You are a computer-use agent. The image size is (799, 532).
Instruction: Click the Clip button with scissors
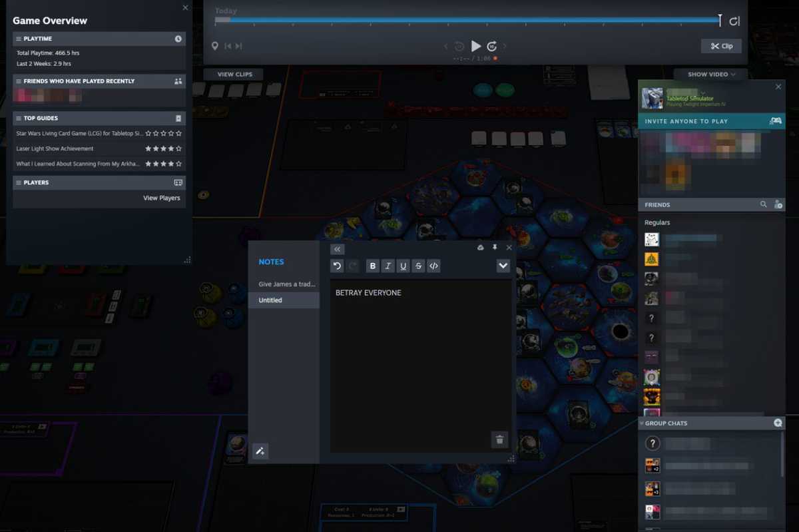tap(721, 46)
